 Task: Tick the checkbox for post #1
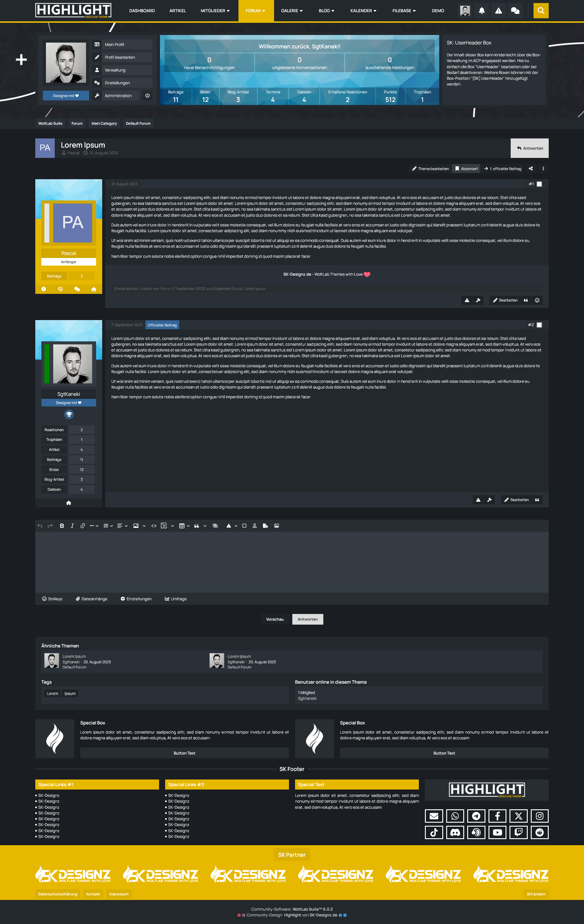(539, 184)
